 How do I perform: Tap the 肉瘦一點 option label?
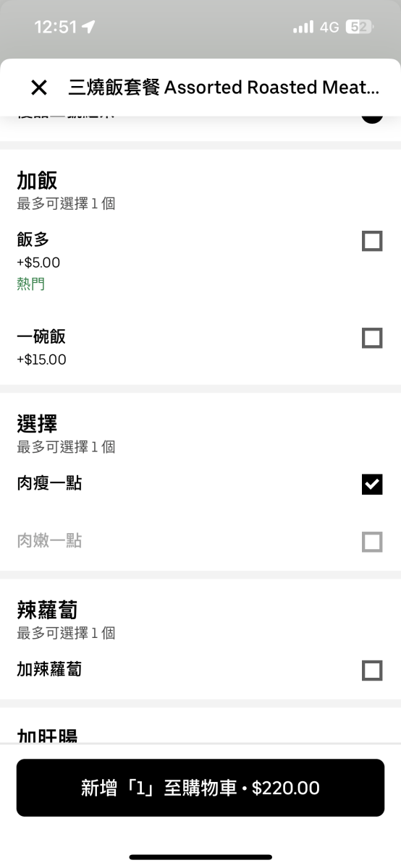tap(49, 483)
